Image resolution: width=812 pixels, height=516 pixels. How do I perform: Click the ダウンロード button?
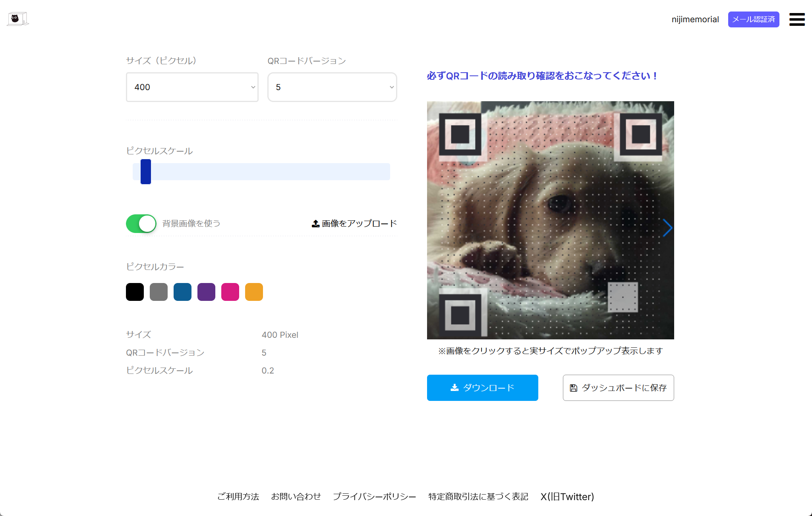coord(482,388)
